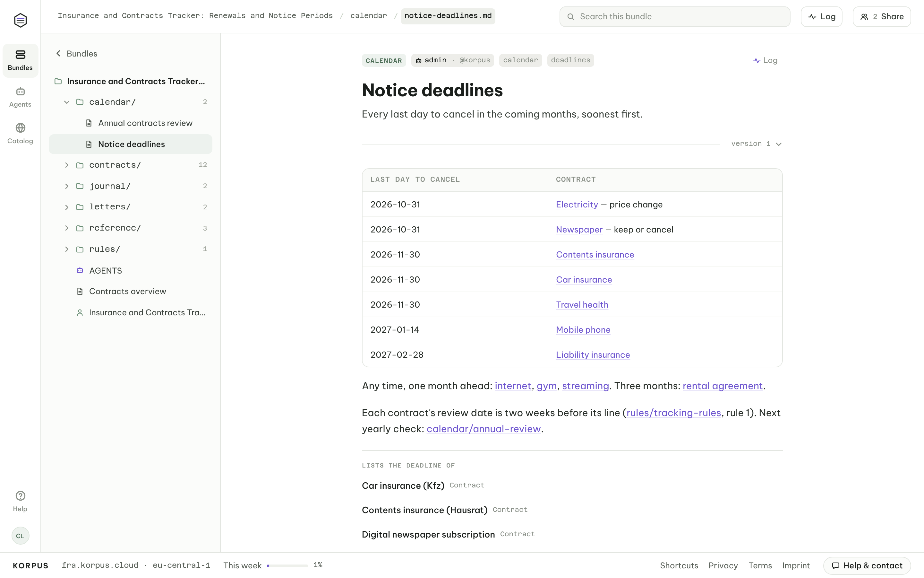Click the calendar breadcrumb
924x578 pixels.
[x=368, y=16]
